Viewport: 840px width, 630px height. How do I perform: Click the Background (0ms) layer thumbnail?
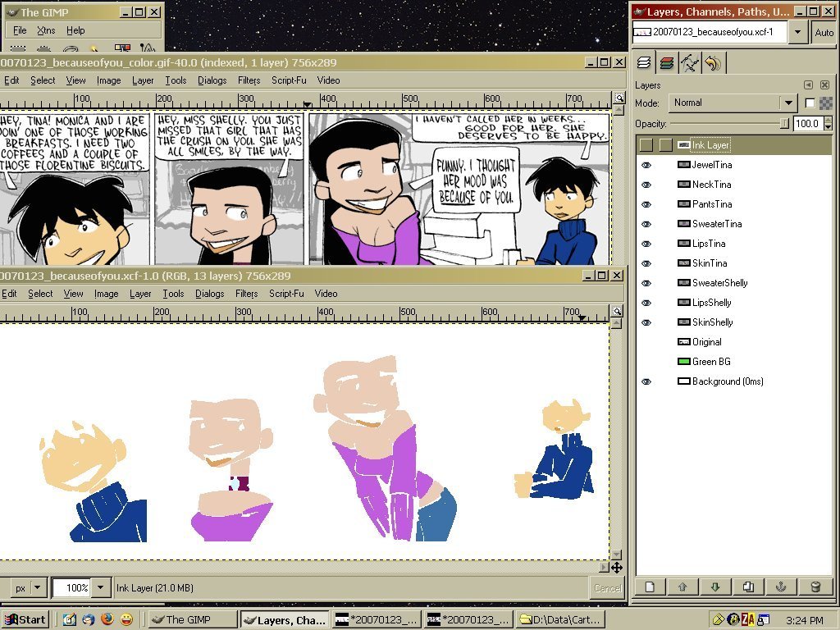(x=683, y=381)
